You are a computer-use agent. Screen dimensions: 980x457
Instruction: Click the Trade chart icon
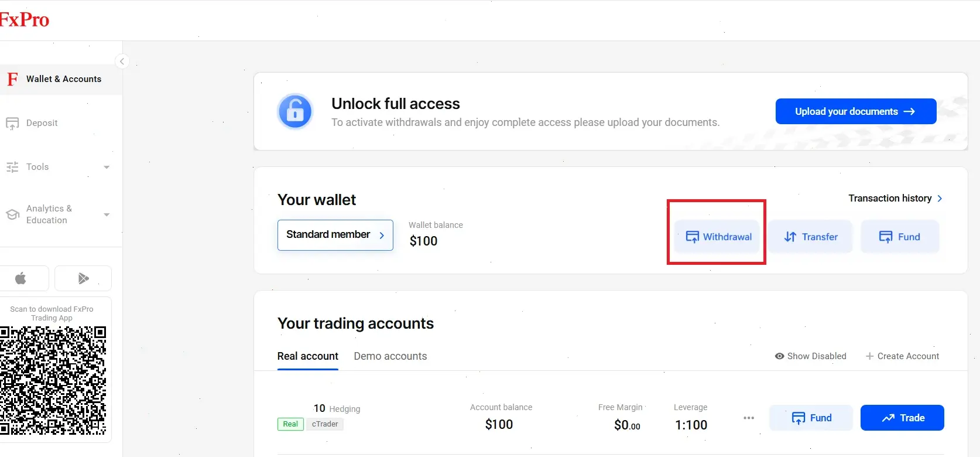pos(889,418)
